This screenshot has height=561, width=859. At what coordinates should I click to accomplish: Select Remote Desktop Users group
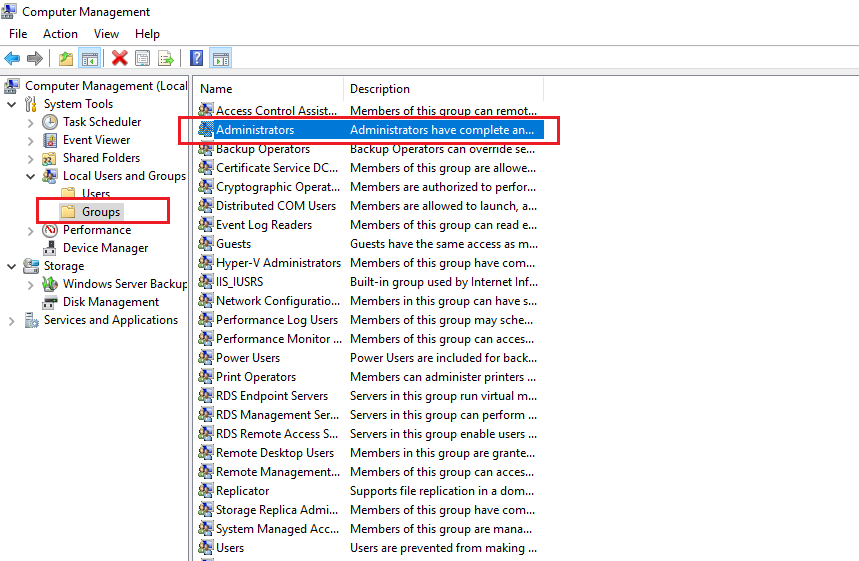[x=274, y=453]
